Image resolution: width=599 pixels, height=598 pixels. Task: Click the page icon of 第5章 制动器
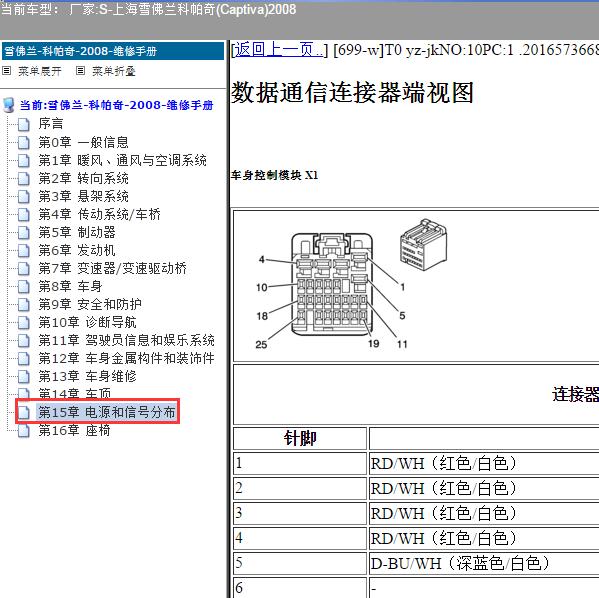tap(24, 232)
